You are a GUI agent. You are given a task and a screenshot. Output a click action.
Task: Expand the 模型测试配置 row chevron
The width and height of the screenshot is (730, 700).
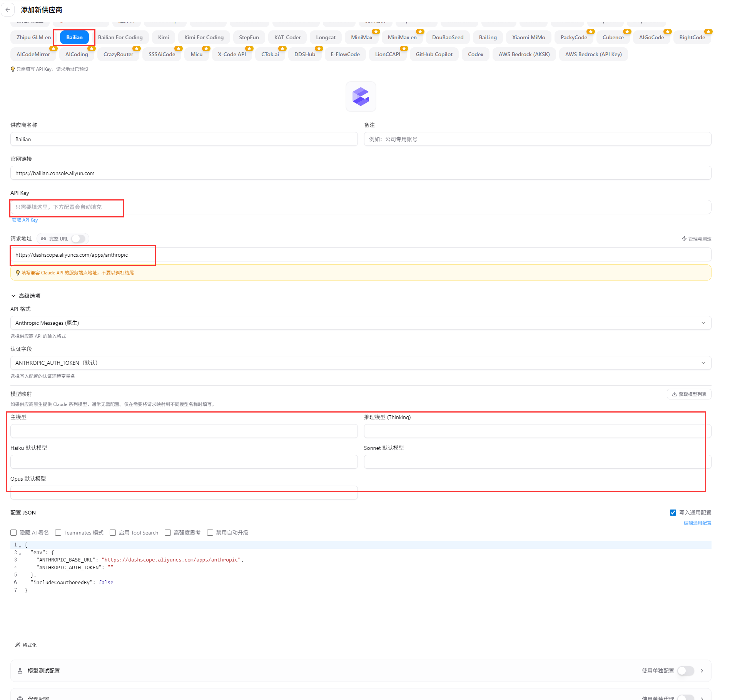pyautogui.click(x=702, y=671)
